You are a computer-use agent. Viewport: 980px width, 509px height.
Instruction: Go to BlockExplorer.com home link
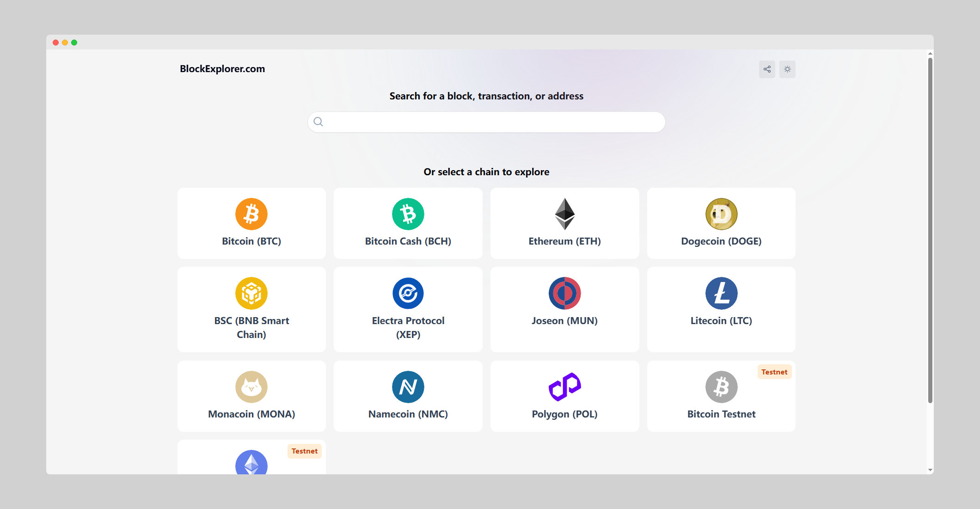pyautogui.click(x=222, y=69)
